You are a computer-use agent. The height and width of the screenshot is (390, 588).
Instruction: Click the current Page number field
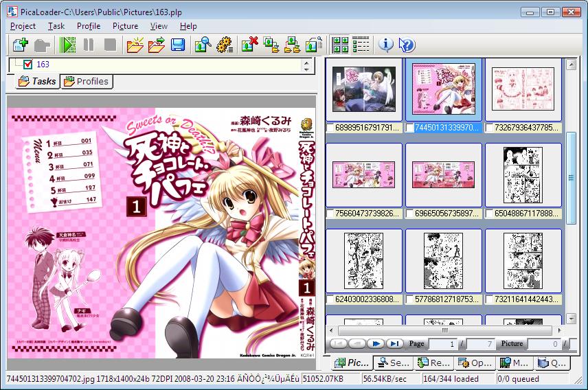[x=443, y=344]
